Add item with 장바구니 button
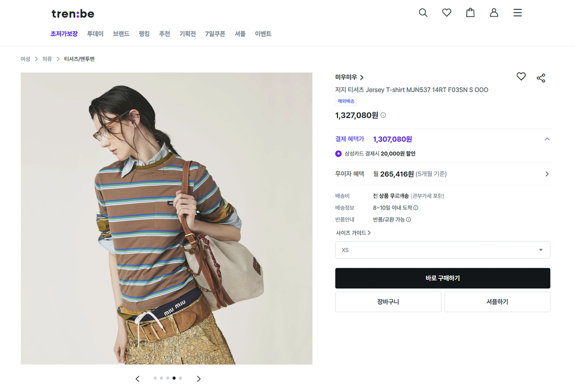 388,302
